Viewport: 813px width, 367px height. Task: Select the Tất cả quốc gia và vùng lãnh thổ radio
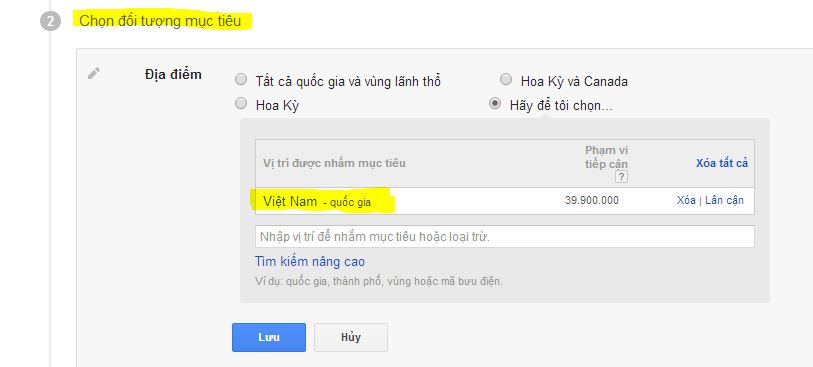241,80
